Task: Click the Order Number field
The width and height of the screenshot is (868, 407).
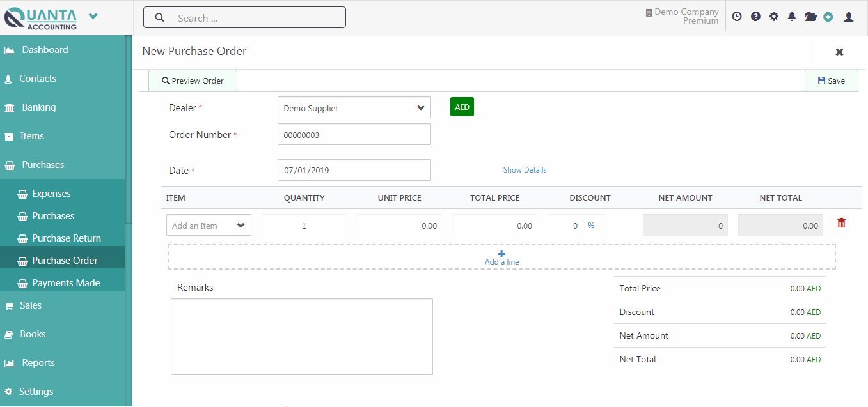Action: pos(354,135)
